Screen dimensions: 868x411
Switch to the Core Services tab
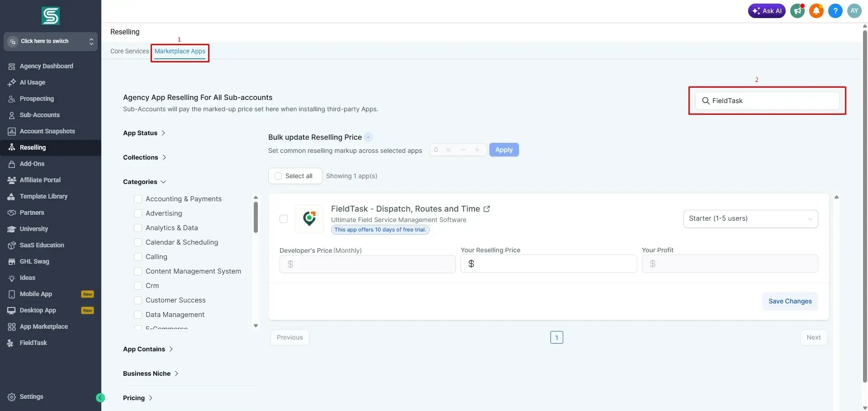(129, 51)
